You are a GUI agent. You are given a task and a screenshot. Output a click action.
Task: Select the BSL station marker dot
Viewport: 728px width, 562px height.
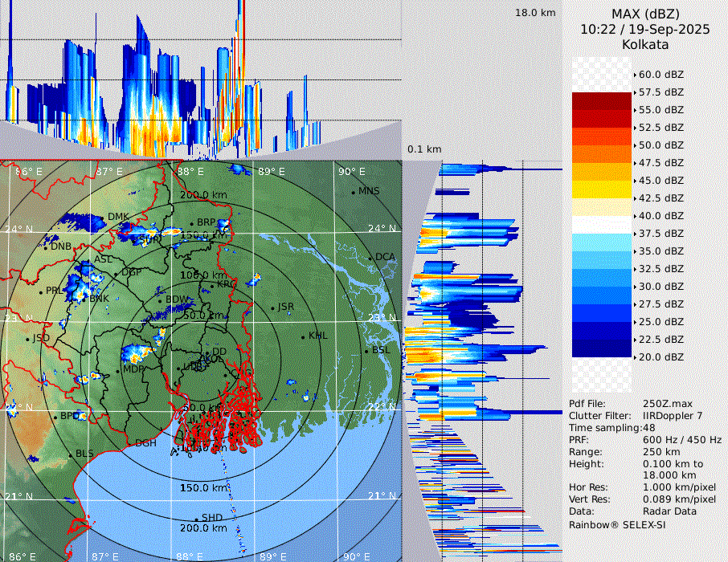coord(366,351)
